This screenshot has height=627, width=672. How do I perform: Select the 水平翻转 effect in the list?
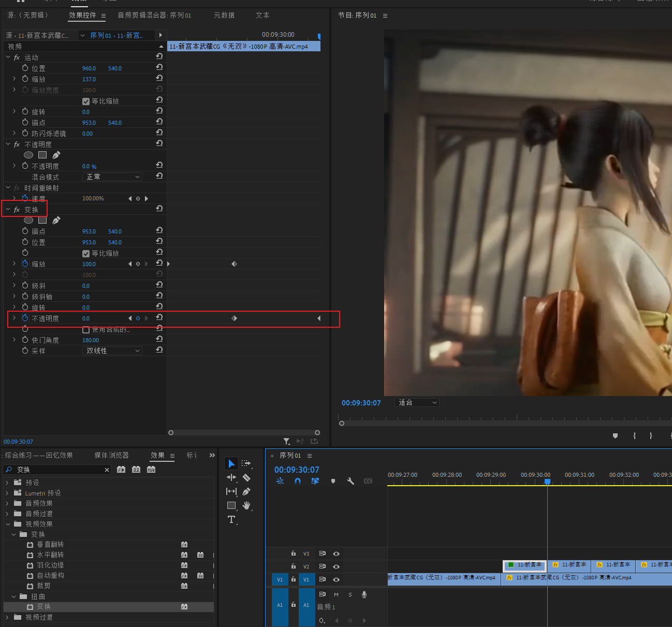click(x=50, y=555)
